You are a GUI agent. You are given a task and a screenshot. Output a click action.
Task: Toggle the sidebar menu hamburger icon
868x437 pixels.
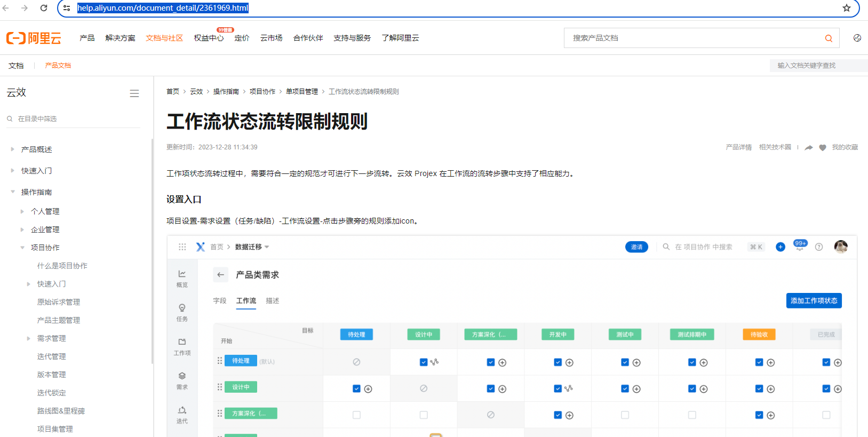tap(134, 93)
